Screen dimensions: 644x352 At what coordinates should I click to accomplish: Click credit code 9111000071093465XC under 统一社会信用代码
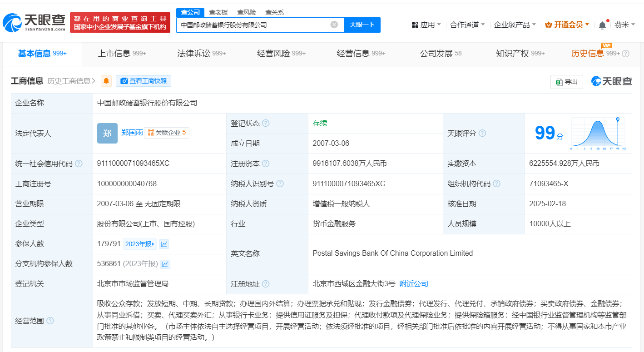tap(133, 164)
